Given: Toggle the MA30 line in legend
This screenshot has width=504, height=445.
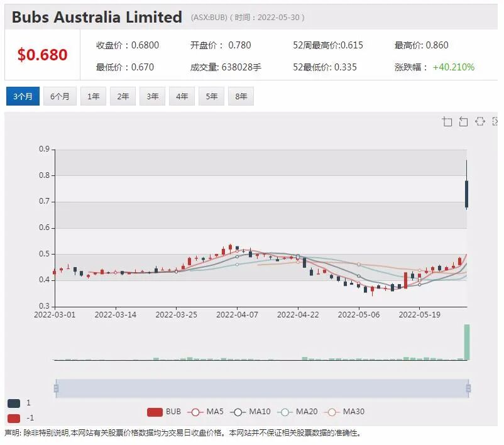Looking at the screenshot, I should coord(344,412).
